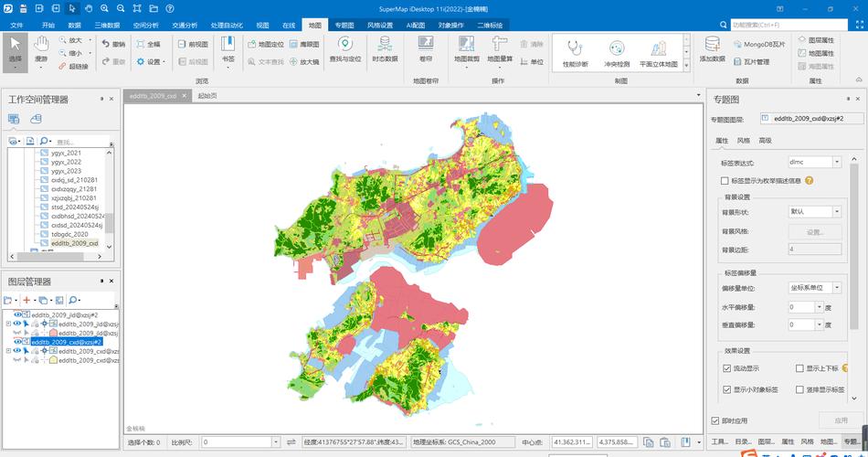This screenshot has width=868, height=457.
Task: Click the 图层属性 button in ribbon
Action: [815, 40]
